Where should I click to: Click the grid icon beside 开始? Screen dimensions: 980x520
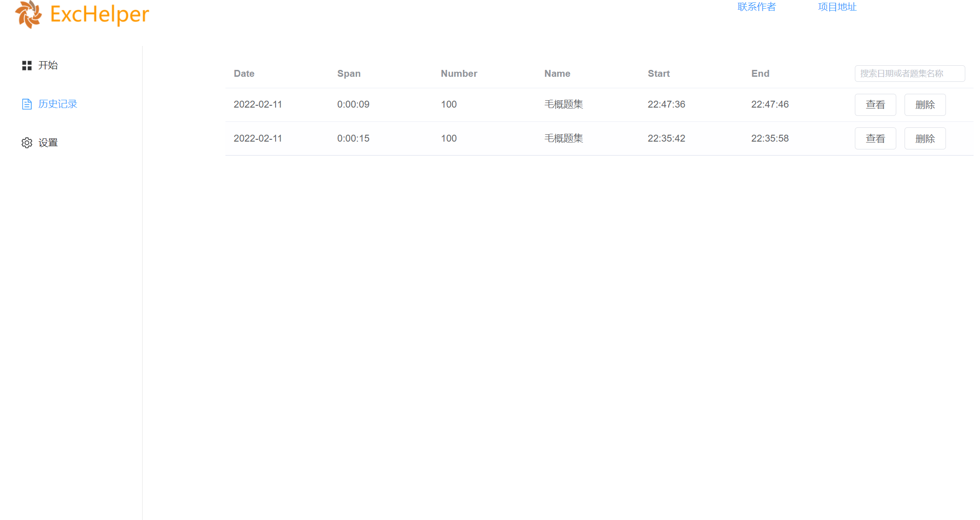coord(27,65)
